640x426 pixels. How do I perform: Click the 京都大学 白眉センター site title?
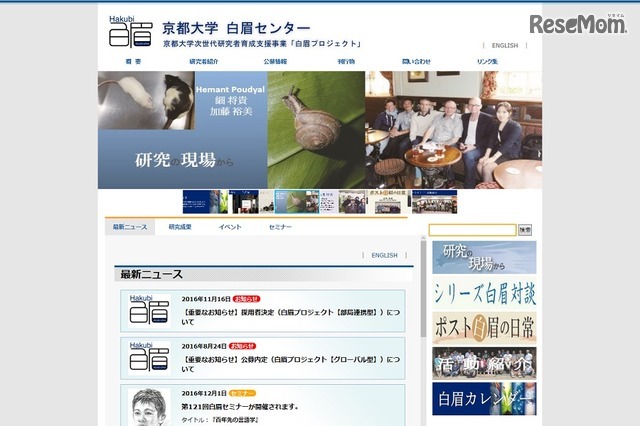tap(236, 28)
